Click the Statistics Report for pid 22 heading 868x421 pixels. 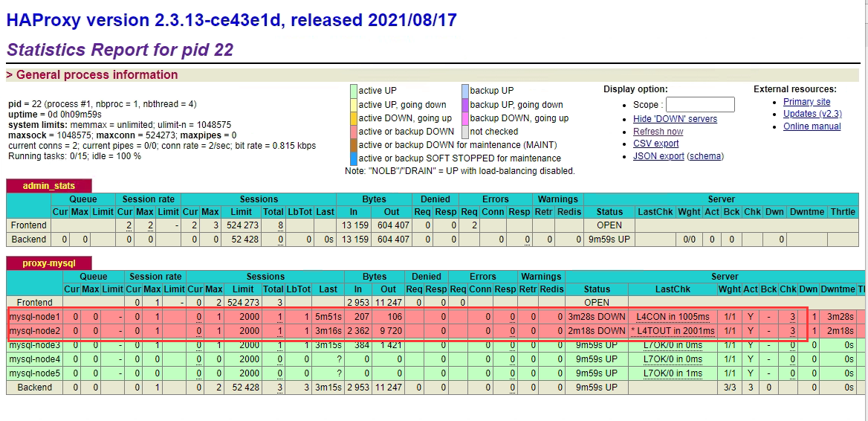tap(120, 50)
